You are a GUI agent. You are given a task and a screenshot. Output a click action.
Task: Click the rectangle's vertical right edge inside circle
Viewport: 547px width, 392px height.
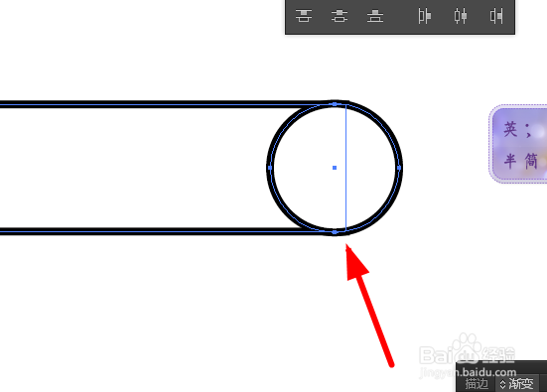coord(345,168)
